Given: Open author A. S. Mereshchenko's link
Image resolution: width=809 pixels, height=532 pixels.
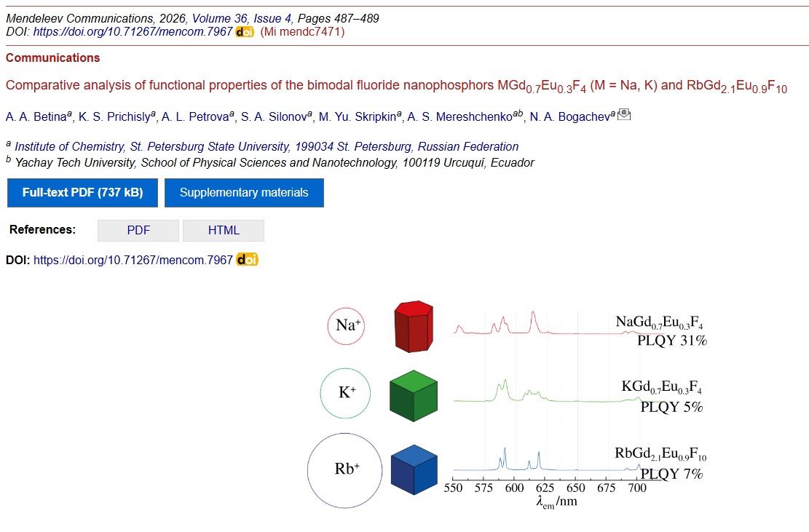Looking at the screenshot, I should 459,117.
